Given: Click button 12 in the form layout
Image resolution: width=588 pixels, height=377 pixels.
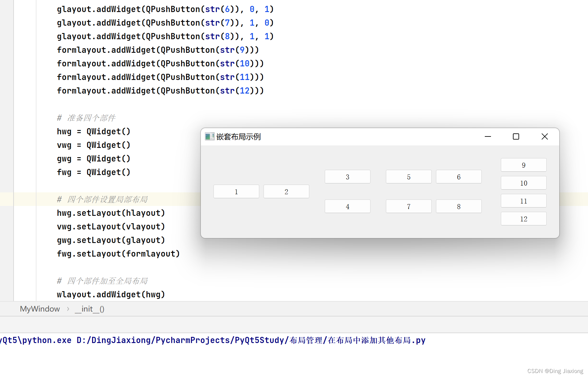Looking at the screenshot, I should tap(523, 219).
